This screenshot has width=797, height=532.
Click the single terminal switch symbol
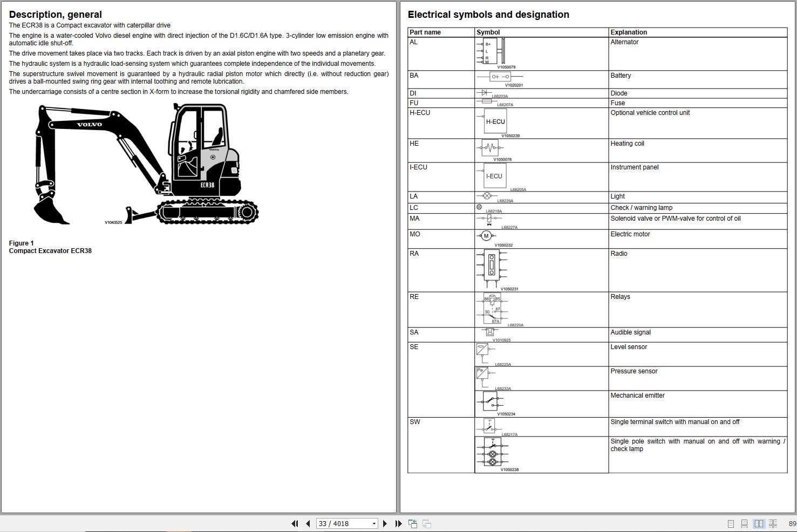click(488, 426)
